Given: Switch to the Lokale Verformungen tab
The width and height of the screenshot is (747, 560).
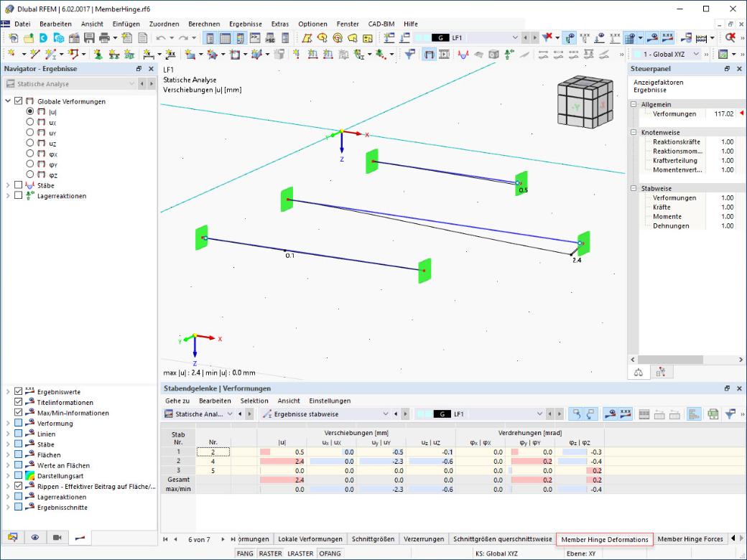Looking at the screenshot, I should (x=310, y=539).
